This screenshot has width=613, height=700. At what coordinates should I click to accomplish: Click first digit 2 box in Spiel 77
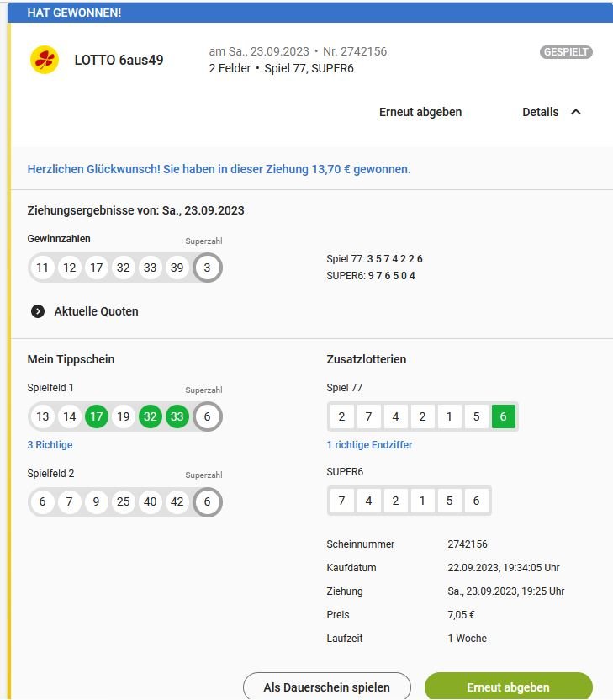[341, 416]
